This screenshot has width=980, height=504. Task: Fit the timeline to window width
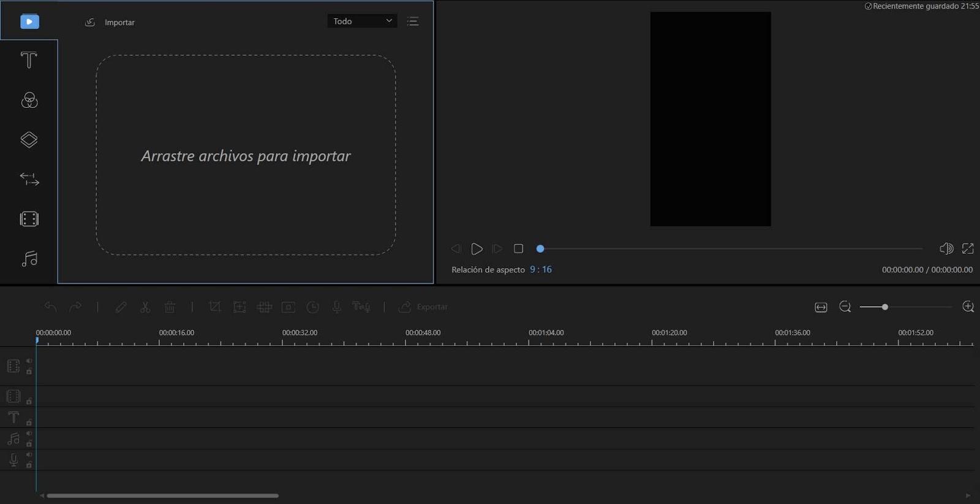click(821, 307)
